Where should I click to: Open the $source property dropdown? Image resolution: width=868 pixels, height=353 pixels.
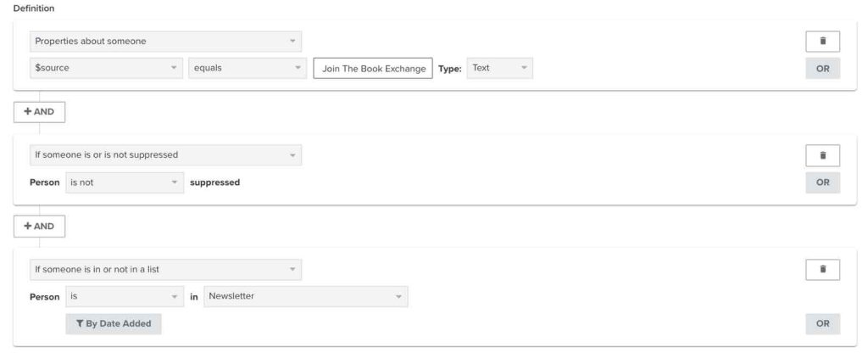click(x=106, y=68)
